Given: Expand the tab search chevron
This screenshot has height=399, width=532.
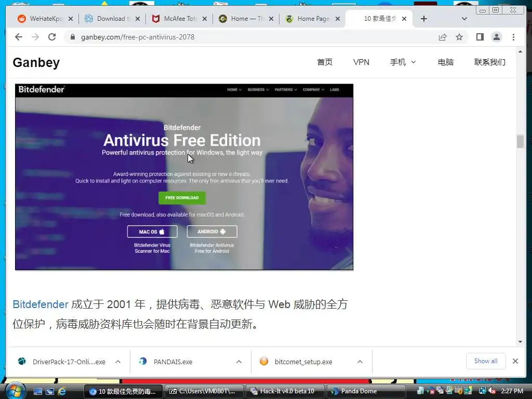Looking at the screenshot, I should click(x=464, y=19).
